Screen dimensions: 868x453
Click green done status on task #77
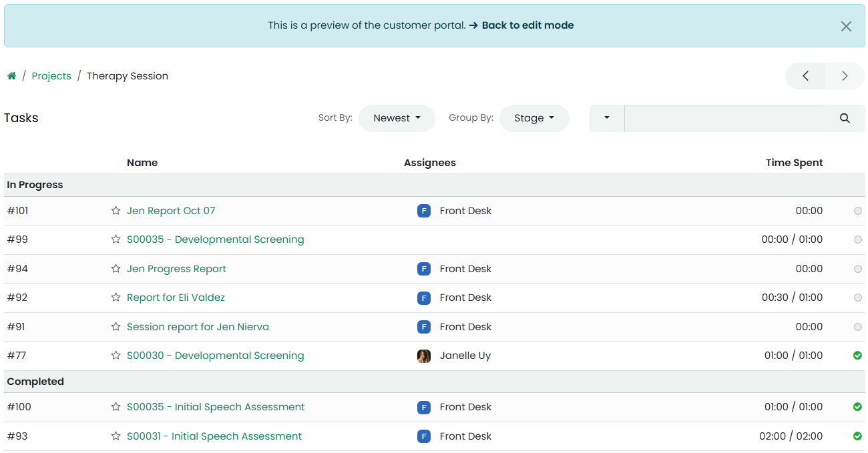coord(858,356)
